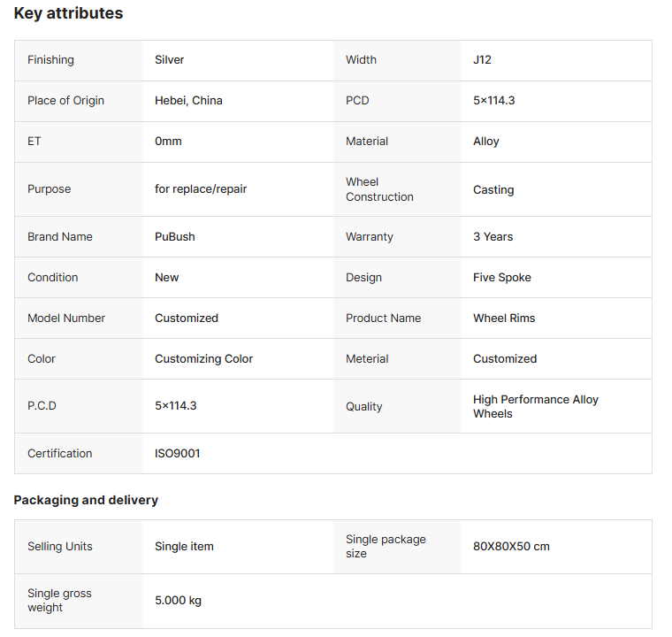Select the PuBush brand name
Screen dimensions: 672x637
[175, 237]
